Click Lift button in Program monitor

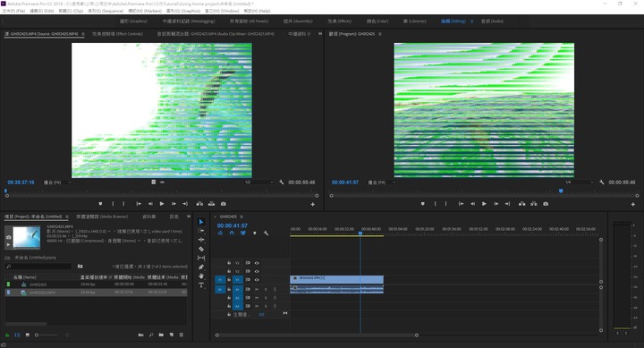[522, 204]
